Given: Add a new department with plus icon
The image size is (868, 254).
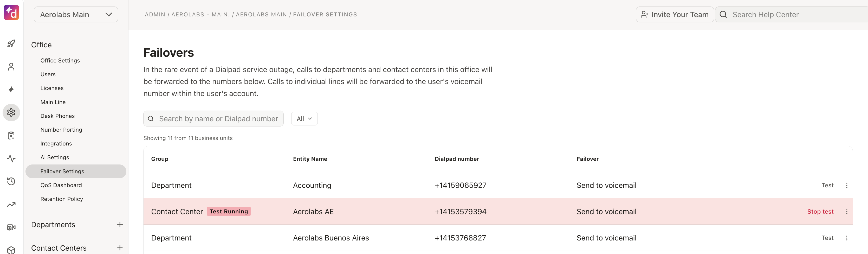Looking at the screenshot, I should point(120,224).
